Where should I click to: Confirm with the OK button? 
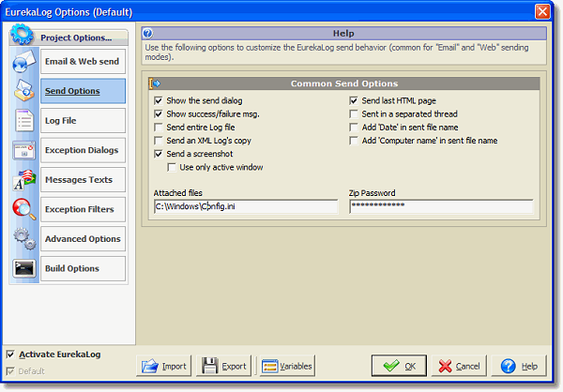tap(400, 366)
